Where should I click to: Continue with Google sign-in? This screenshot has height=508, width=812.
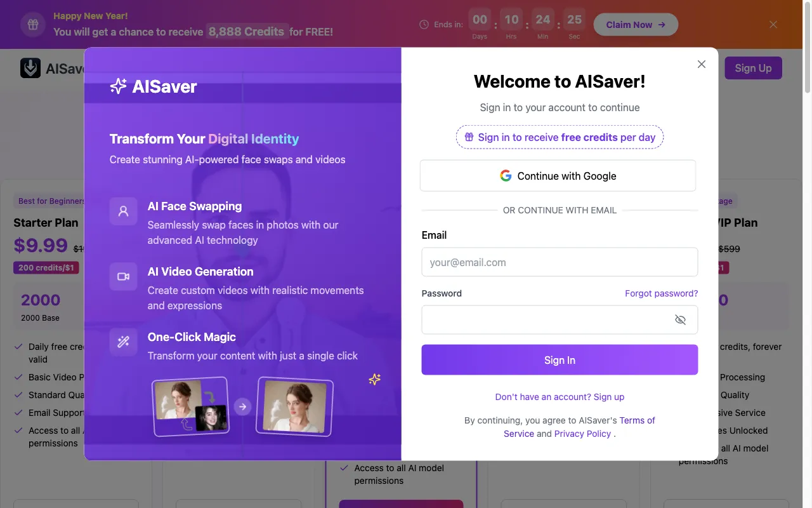tap(558, 176)
